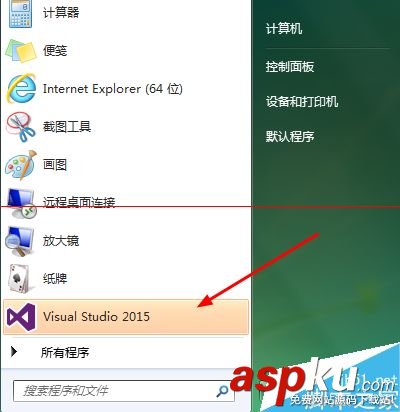Open 控制面板 link
This screenshot has width=400, height=412.
(x=290, y=67)
